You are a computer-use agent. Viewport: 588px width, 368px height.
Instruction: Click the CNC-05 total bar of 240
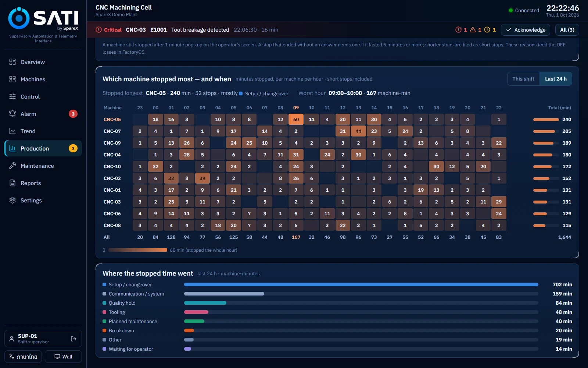click(546, 119)
